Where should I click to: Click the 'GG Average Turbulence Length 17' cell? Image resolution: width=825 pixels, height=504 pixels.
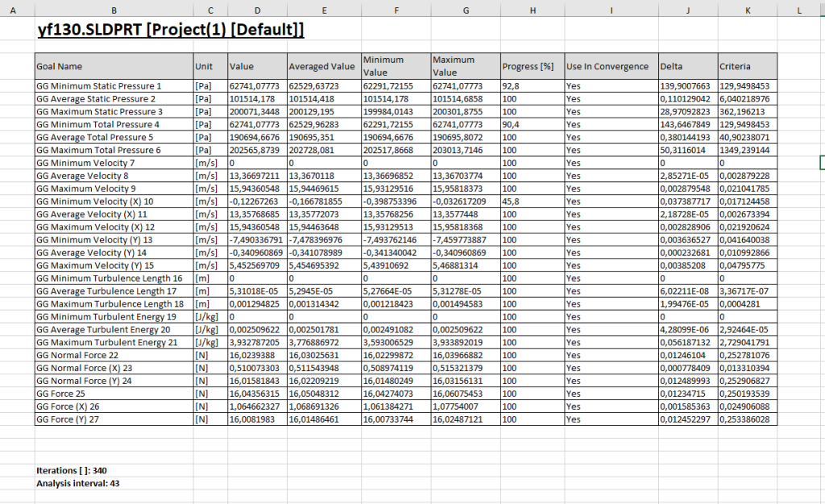pos(114,291)
